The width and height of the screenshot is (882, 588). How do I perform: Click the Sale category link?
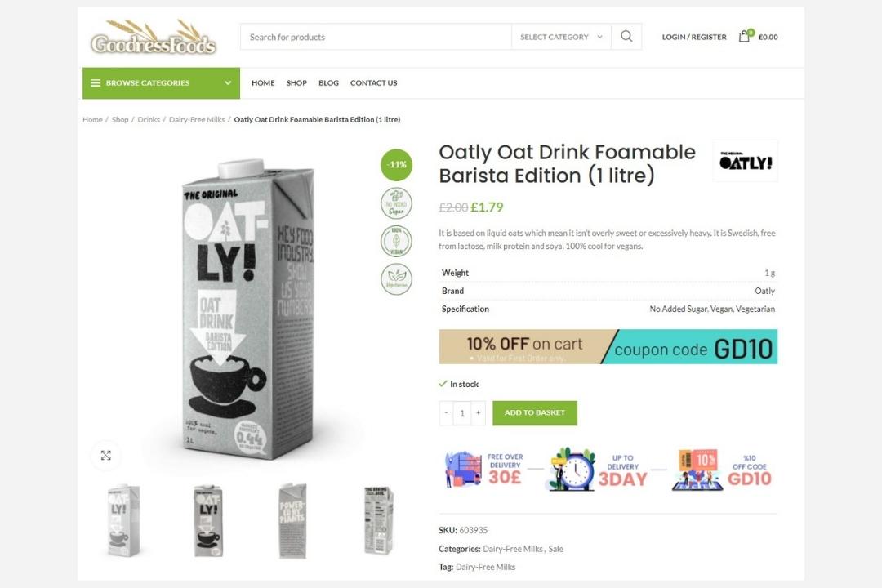point(556,549)
